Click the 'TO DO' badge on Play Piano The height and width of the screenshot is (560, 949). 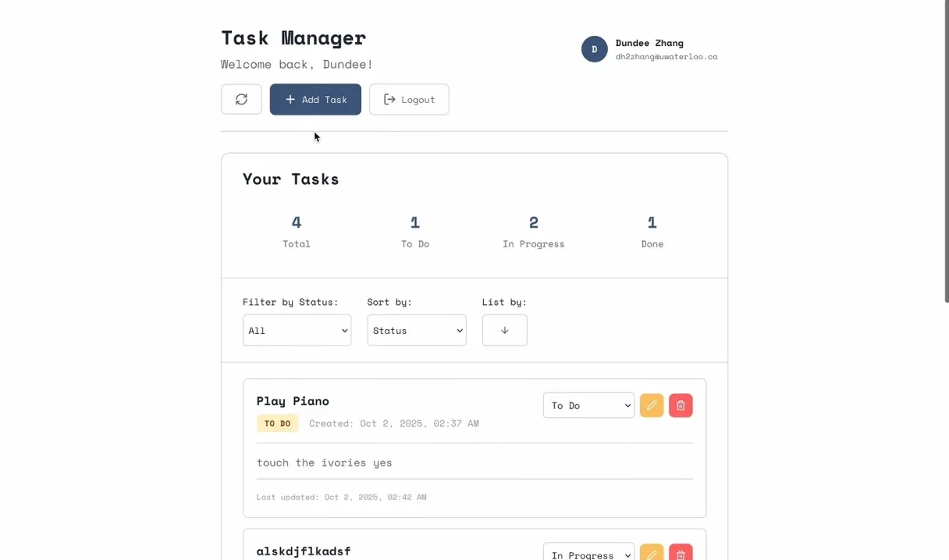tap(278, 423)
